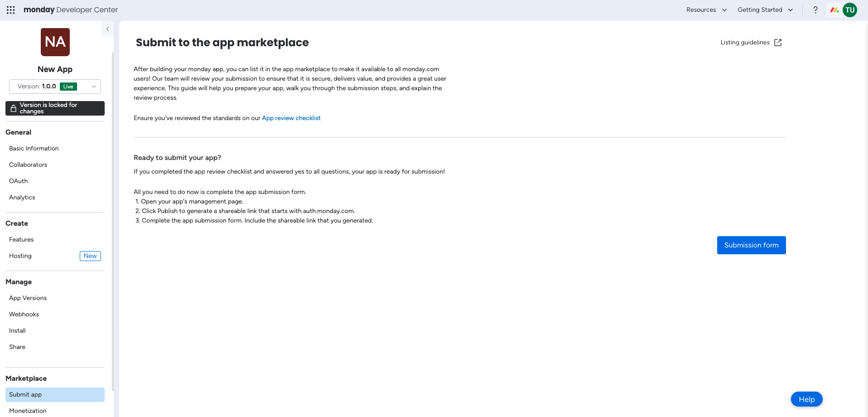
Task: Click the NA app avatar image
Action: pos(55,42)
